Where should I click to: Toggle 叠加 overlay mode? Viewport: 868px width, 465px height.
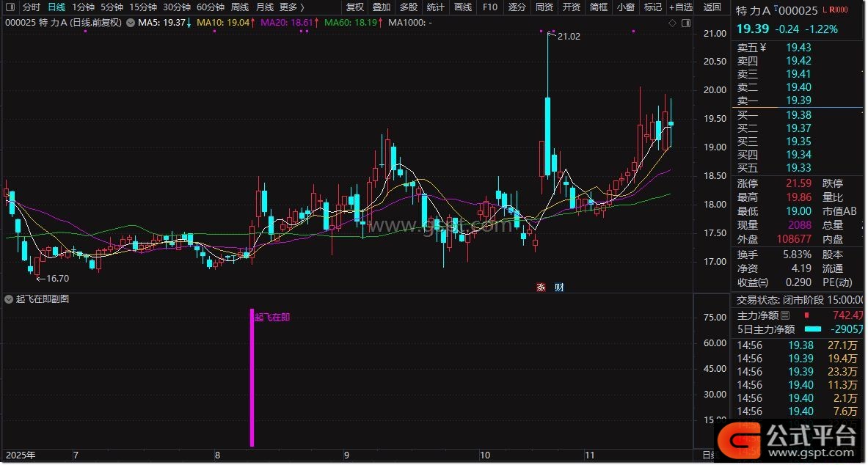[382, 7]
